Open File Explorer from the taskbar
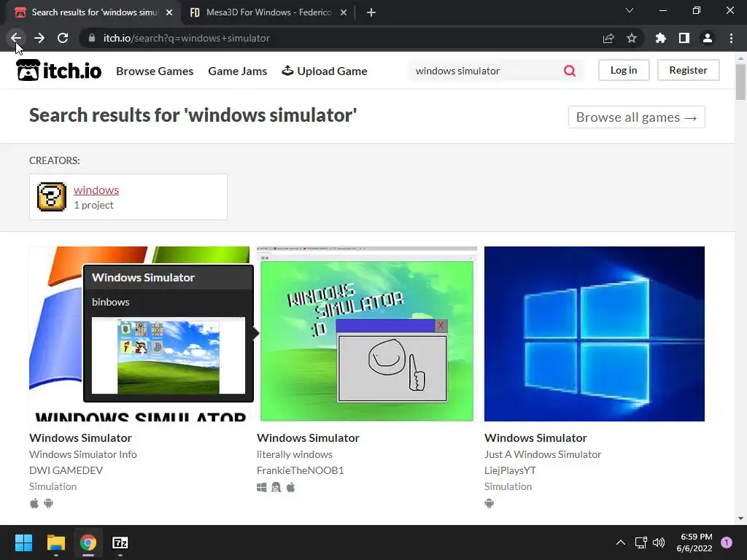This screenshot has width=747, height=560. pyautogui.click(x=55, y=542)
